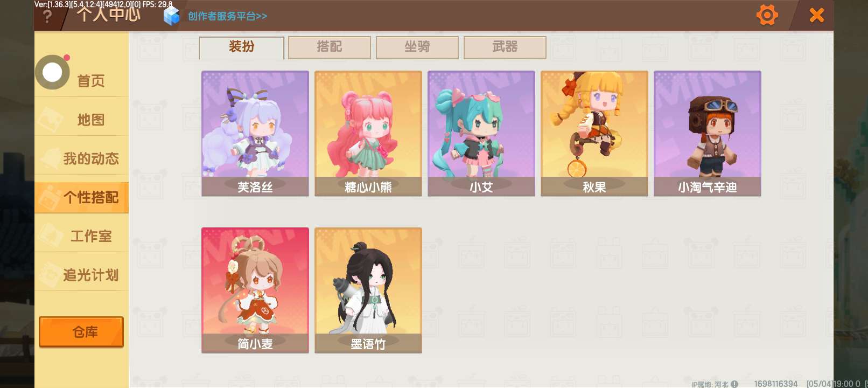Image resolution: width=868 pixels, height=388 pixels.
Task: Open the 武器 tab
Action: [505, 47]
